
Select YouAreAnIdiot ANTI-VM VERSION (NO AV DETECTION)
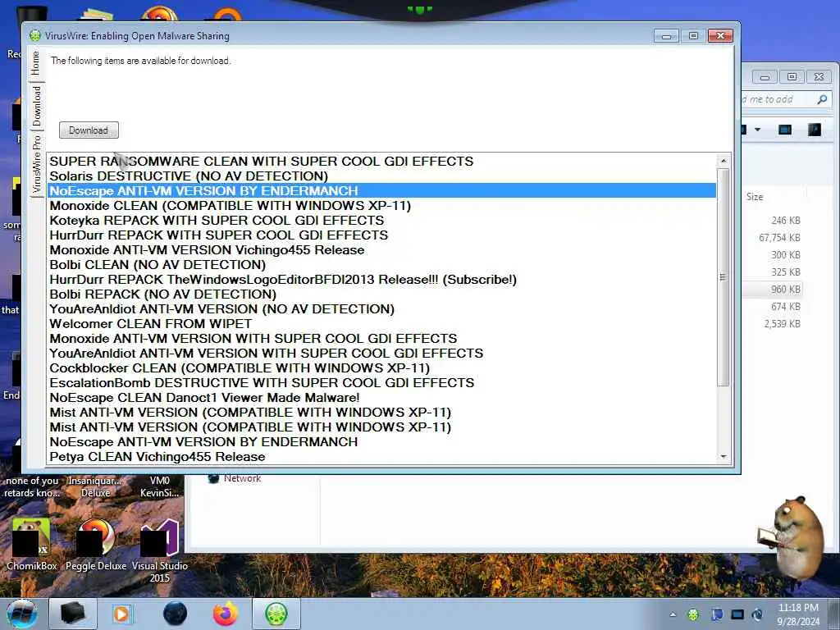coord(381,309)
